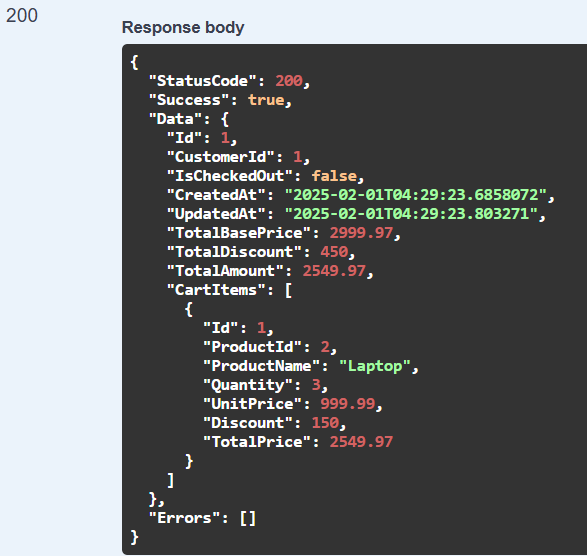The height and width of the screenshot is (556, 587).
Task: Click the "Data" key name
Action: click(x=176, y=119)
